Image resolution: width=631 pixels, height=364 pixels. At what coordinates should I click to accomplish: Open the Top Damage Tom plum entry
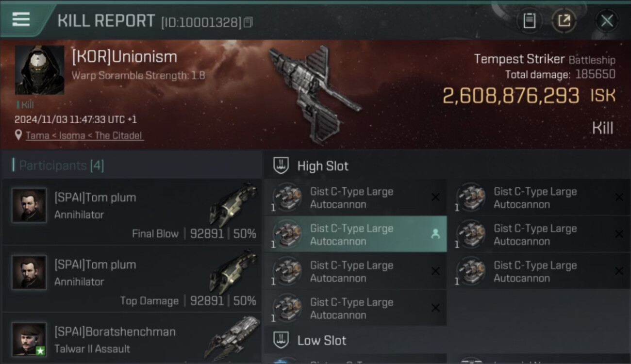[132, 279]
